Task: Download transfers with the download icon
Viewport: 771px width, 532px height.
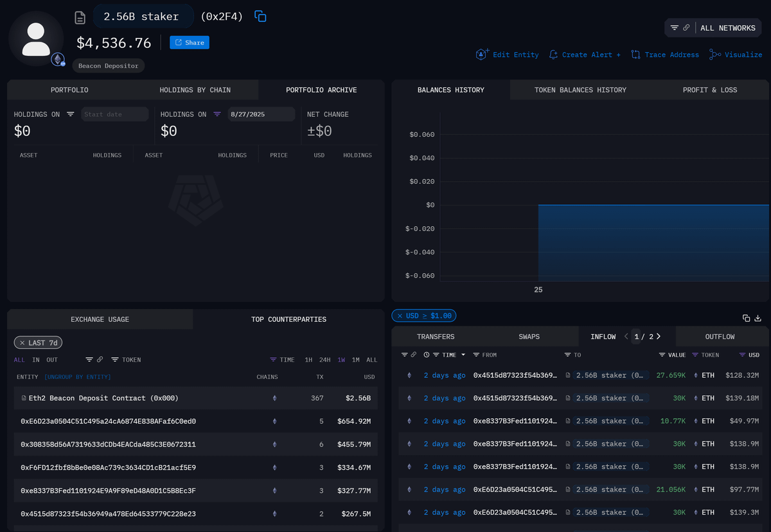Action: [758, 318]
